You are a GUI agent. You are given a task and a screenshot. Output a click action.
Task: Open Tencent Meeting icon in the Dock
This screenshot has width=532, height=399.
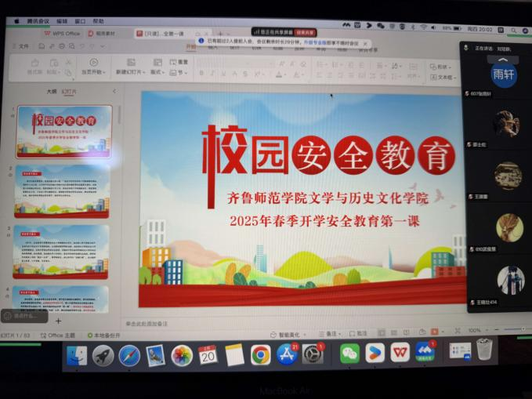click(x=425, y=352)
